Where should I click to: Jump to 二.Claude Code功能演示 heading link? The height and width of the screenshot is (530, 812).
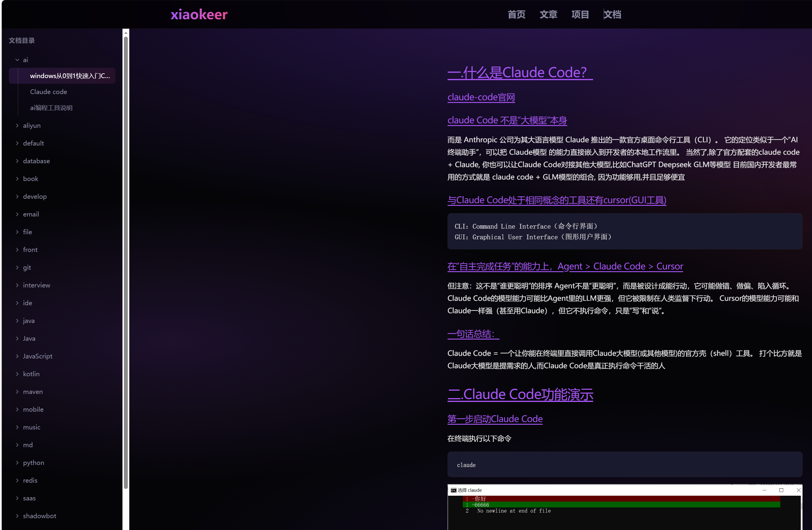(x=520, y=394)
